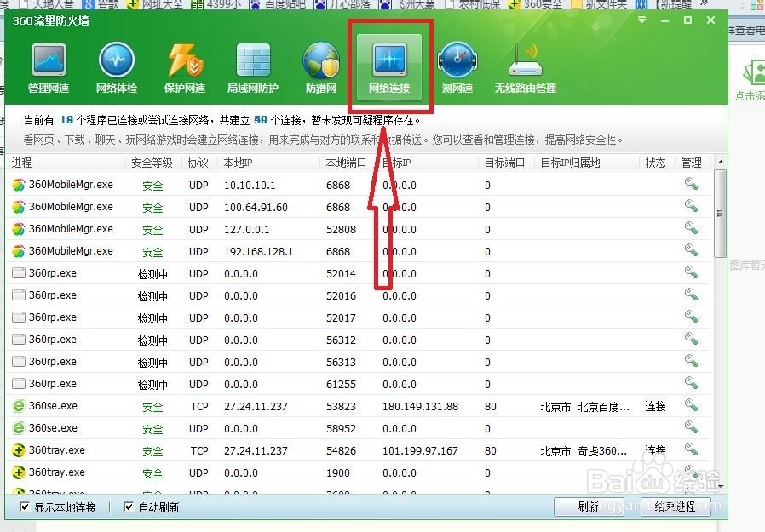Viewport: 765px width, 532px height.
Task: Click 180.149.131.88 target IP cell
Action: 420,406
